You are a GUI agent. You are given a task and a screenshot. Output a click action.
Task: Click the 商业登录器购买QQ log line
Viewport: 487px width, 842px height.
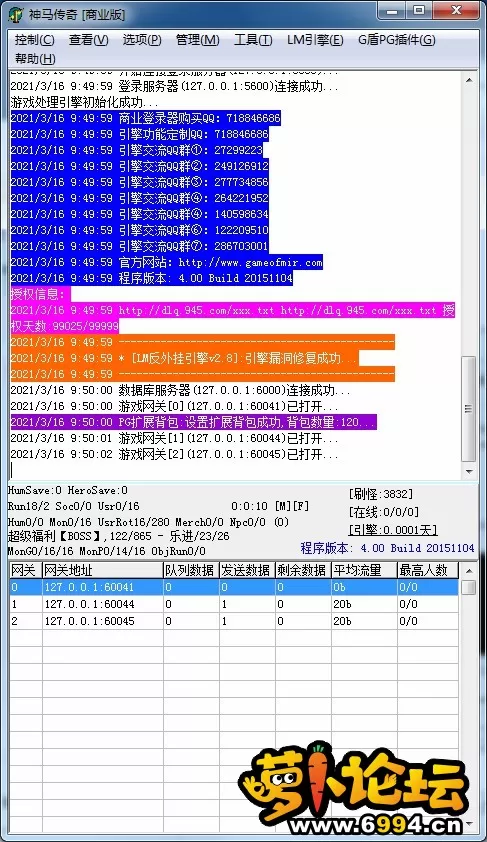(x=146, y=118)
